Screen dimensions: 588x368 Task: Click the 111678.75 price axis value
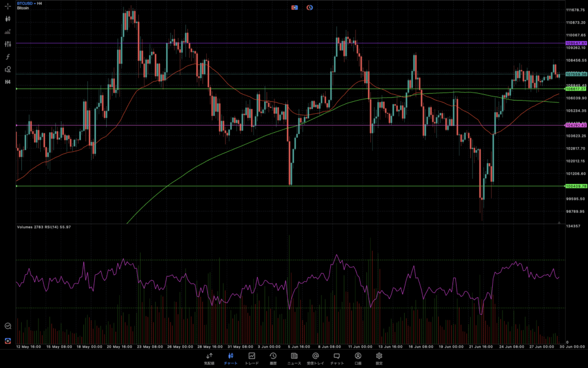575,10
